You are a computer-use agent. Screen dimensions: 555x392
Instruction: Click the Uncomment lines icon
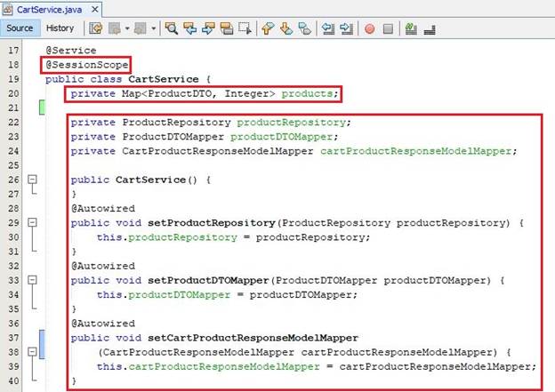pos(430,29)
